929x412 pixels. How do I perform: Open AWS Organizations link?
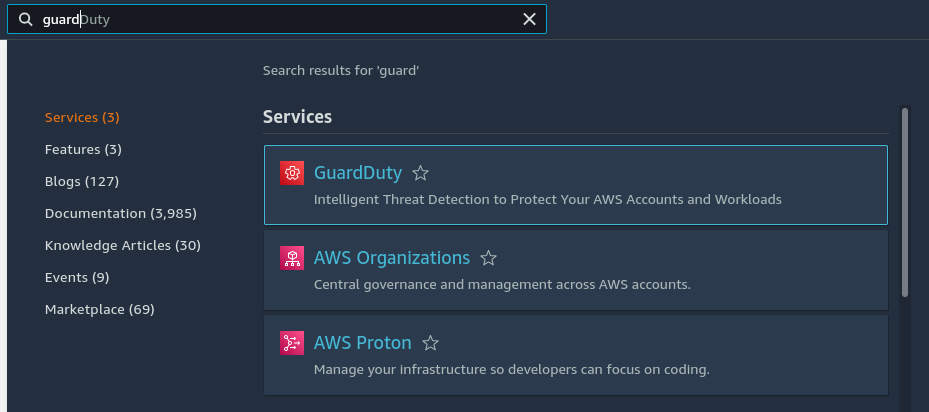[x=392, y=258]
